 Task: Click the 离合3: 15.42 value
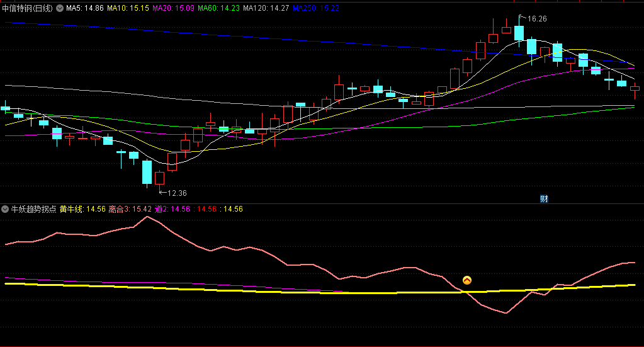click(130, 209)
